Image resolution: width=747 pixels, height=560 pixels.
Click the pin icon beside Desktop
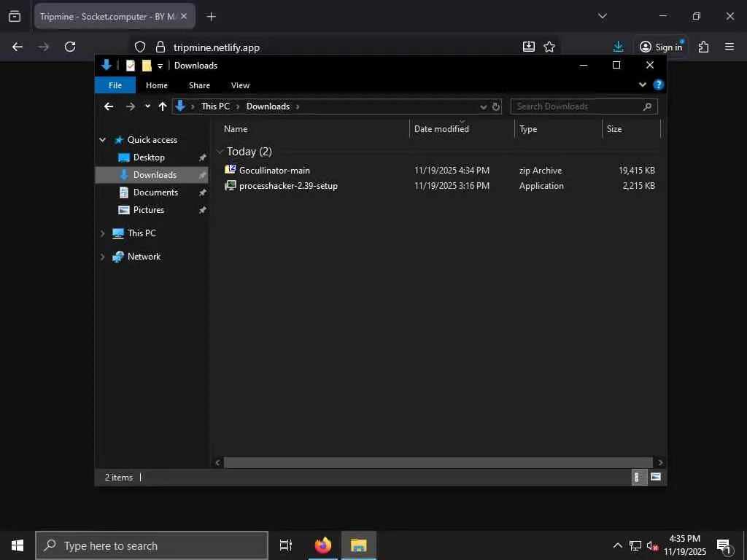pos(203,157)
